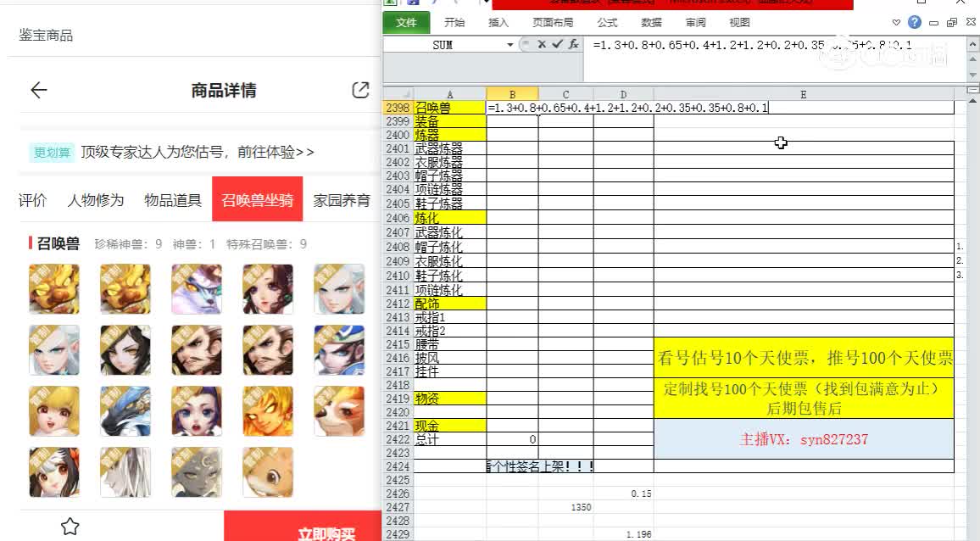Select the 物品道具 tab
The image size is (980, 541).
173,200
